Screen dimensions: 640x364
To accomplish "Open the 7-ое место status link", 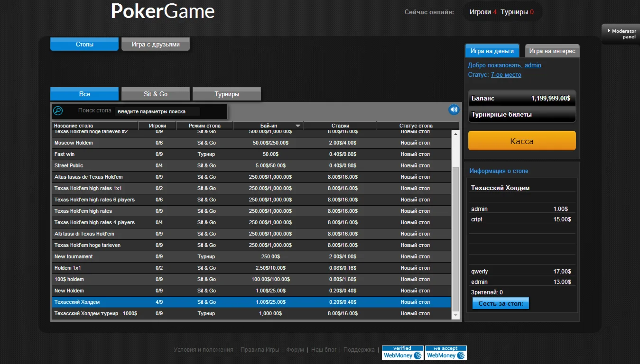I will (x=506, y=75).
